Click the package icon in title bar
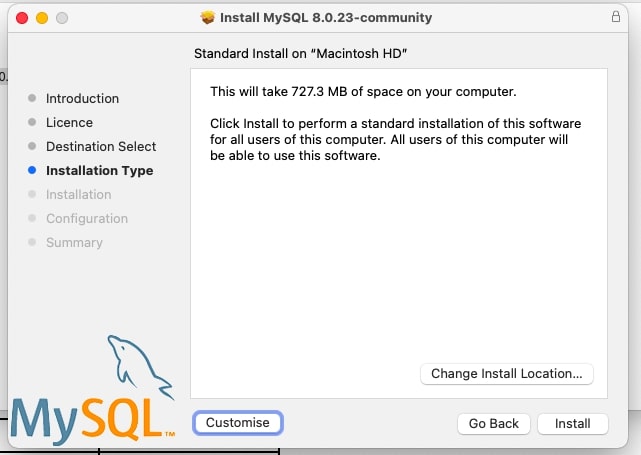 coord(208,17)
